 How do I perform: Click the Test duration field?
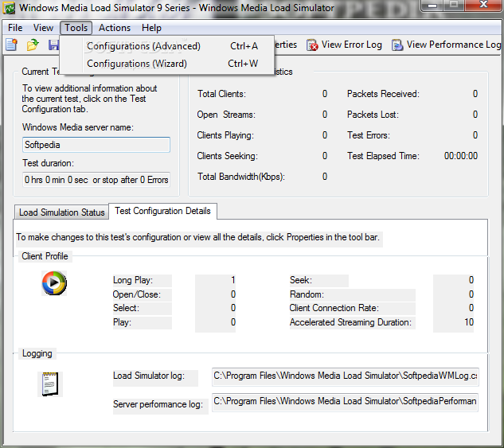pos(96,180)
